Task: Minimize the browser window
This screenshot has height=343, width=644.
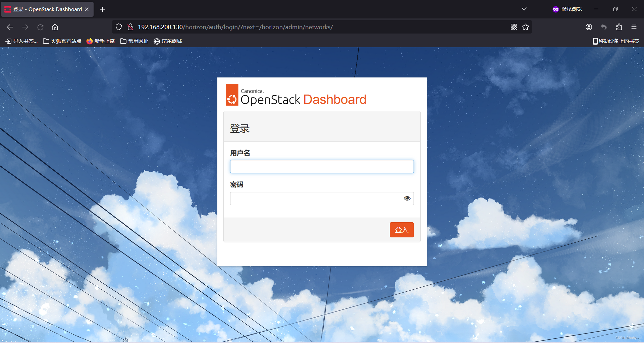Action: tap(596, 9)
